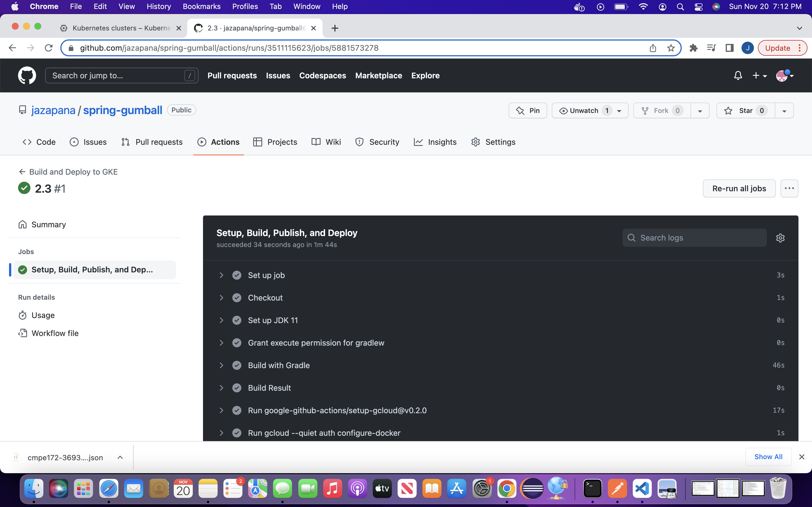Toggle the Chrome side panel

(x=729, y=48)
